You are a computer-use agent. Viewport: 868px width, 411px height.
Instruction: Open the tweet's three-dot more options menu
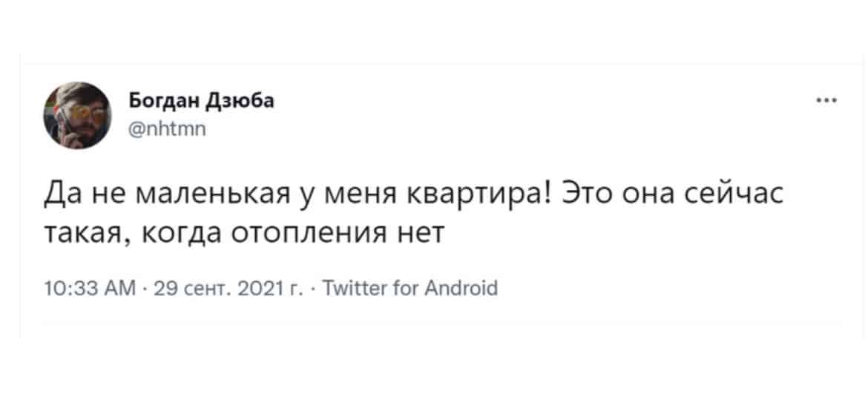pos(826,101)
